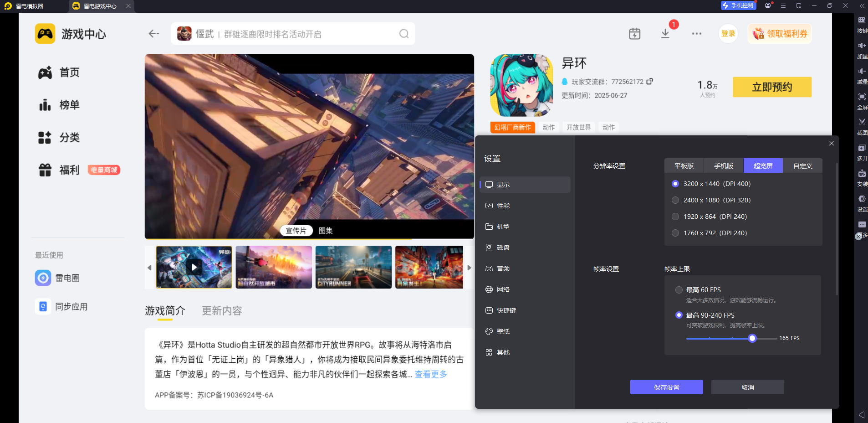Viewport: 868px width, 423px height.
Task: Choose the 1920 x 864 resolution option
Action: pyautogui.click(x=675, y=217)
